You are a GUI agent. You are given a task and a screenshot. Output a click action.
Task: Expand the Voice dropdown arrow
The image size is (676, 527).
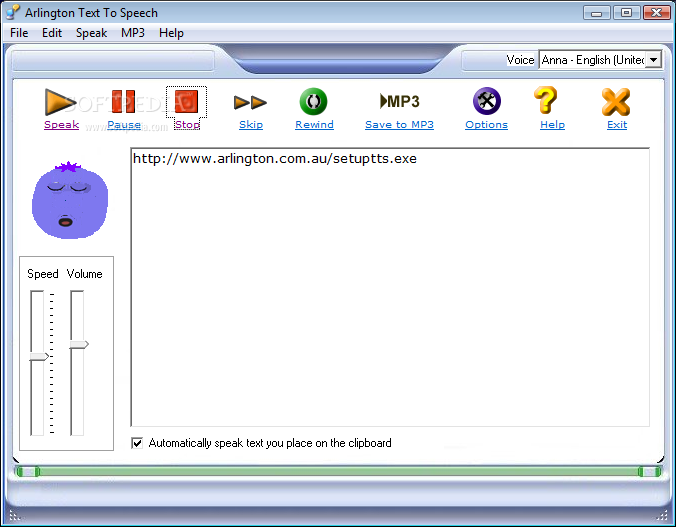(x=654, y=60)
